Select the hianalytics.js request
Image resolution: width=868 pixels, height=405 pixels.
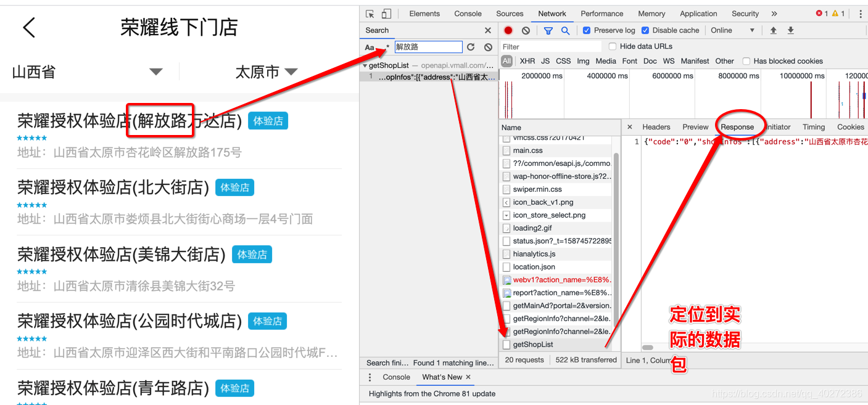point(556,254)
